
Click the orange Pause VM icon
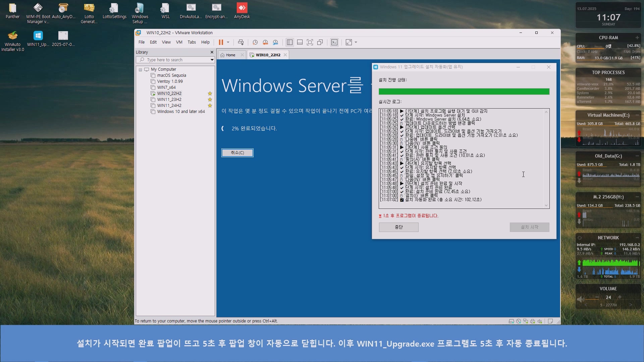tap(221, 42)
